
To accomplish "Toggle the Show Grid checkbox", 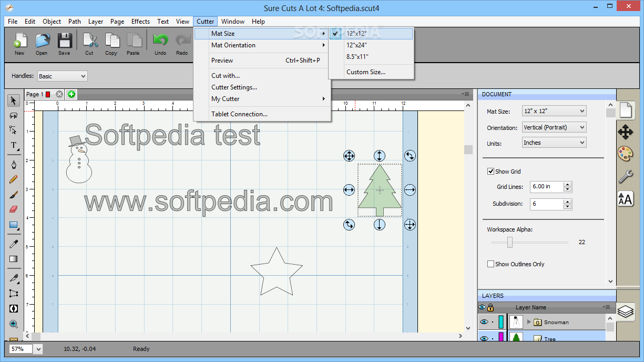I will pyautogui.click(x=491, y=172).
